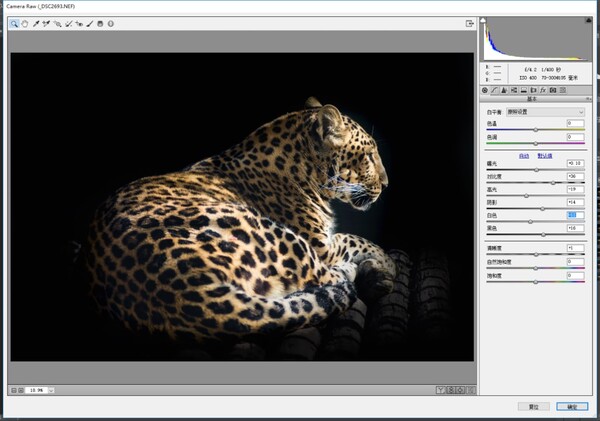Open the Tone Curve panel tab

[x=494, y=90]
